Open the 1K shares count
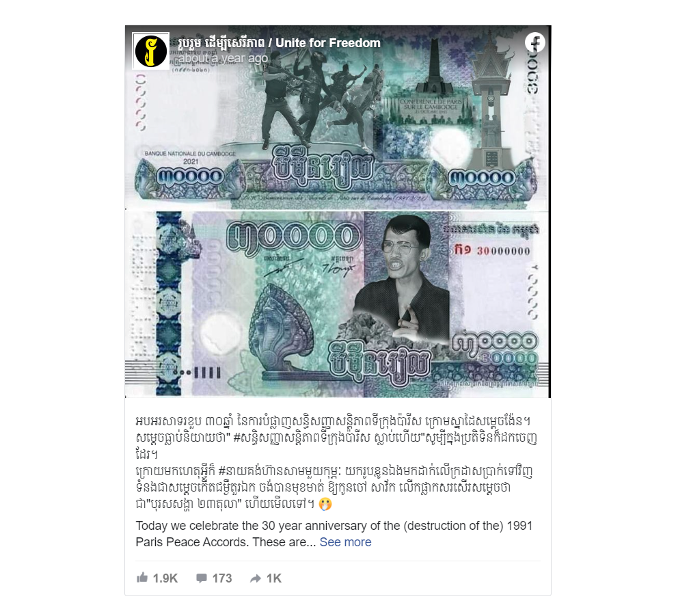 273,578
